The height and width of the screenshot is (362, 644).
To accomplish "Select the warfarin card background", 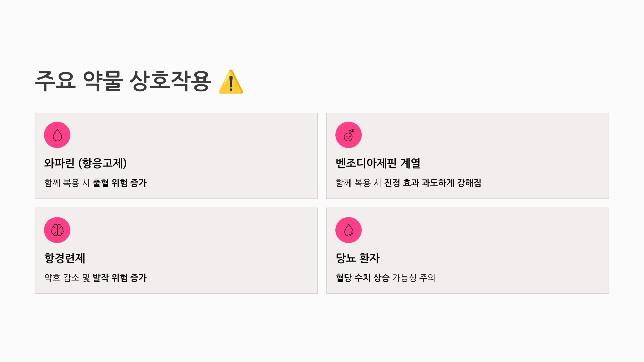I will click(176, 156).
